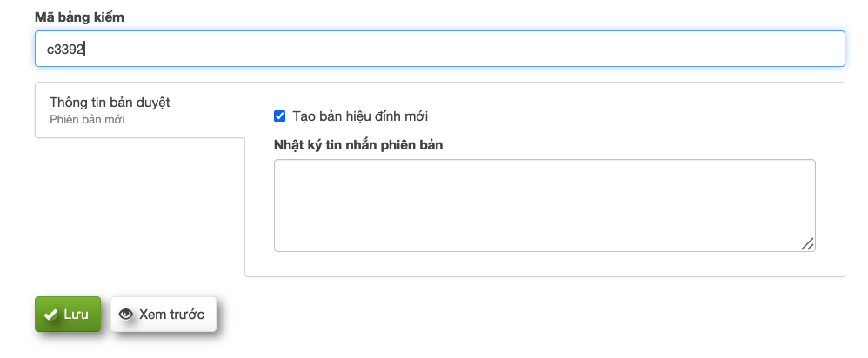The width and height of the screenshot is (868, 358).
Task: Click the Nhật ký tin nhắn phiên bản label
Action: pos(358,145)
